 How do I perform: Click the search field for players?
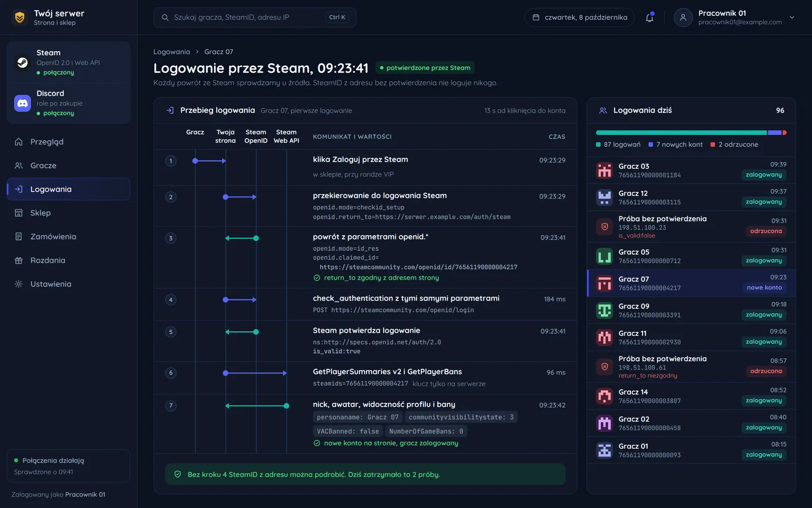[255, 17]
